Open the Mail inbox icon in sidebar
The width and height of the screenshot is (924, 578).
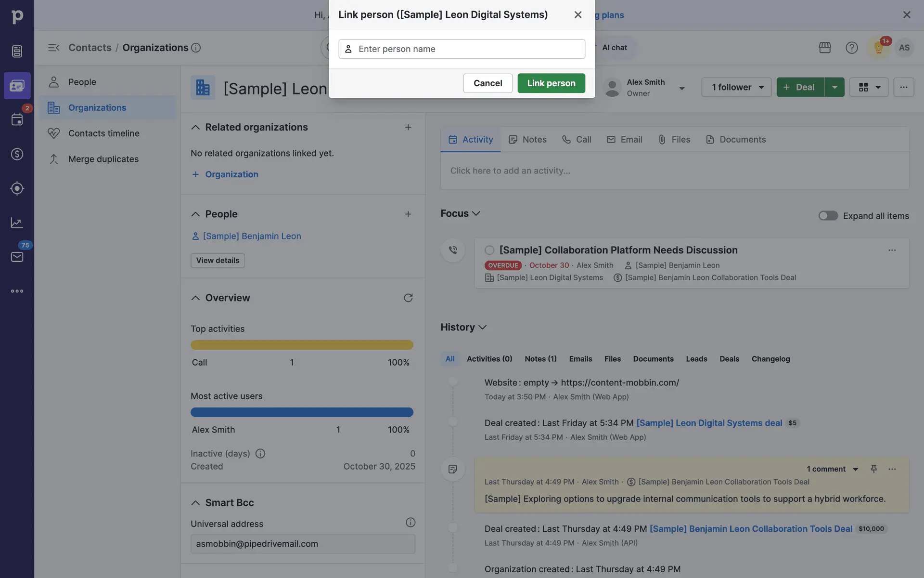pos(17,257)
